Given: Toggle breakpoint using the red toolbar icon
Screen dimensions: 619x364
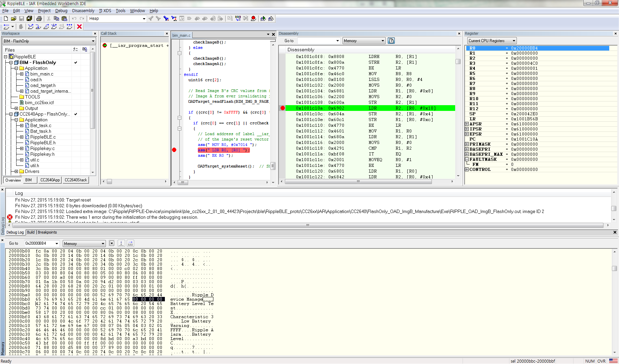Looking at the screenshot, I should pyautogui.click(x=254, y=19).
